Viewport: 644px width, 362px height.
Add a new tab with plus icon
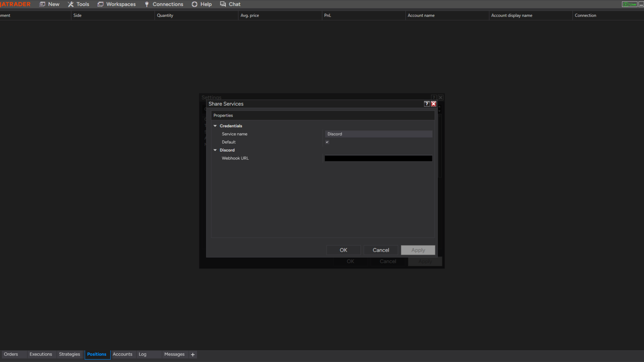(x=193, y=354)
